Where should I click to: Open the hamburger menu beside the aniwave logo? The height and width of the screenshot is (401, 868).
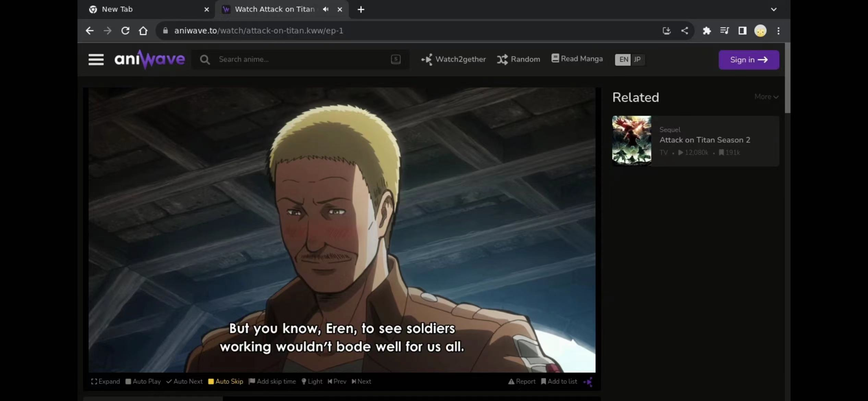96,60
